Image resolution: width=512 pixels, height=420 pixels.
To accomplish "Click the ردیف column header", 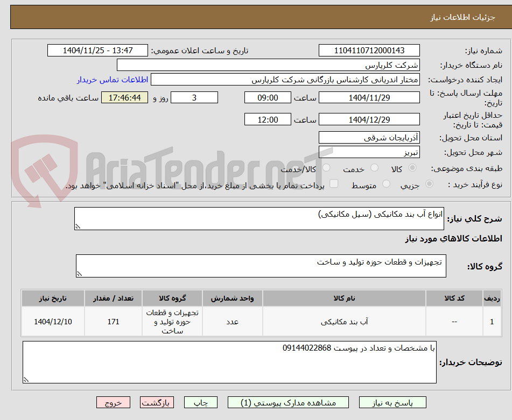I will pos(492,298).
